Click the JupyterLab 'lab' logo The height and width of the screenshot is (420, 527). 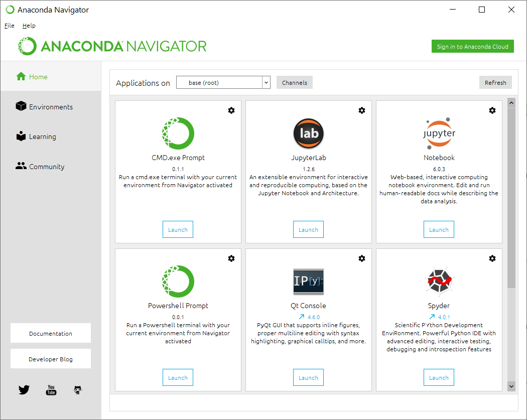[308, 133]
